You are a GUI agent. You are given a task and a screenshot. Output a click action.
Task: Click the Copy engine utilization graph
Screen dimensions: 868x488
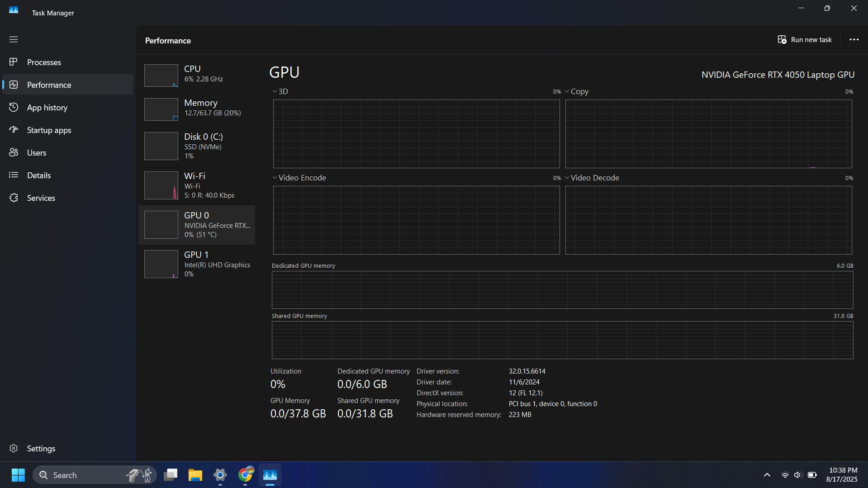(708, 134)
